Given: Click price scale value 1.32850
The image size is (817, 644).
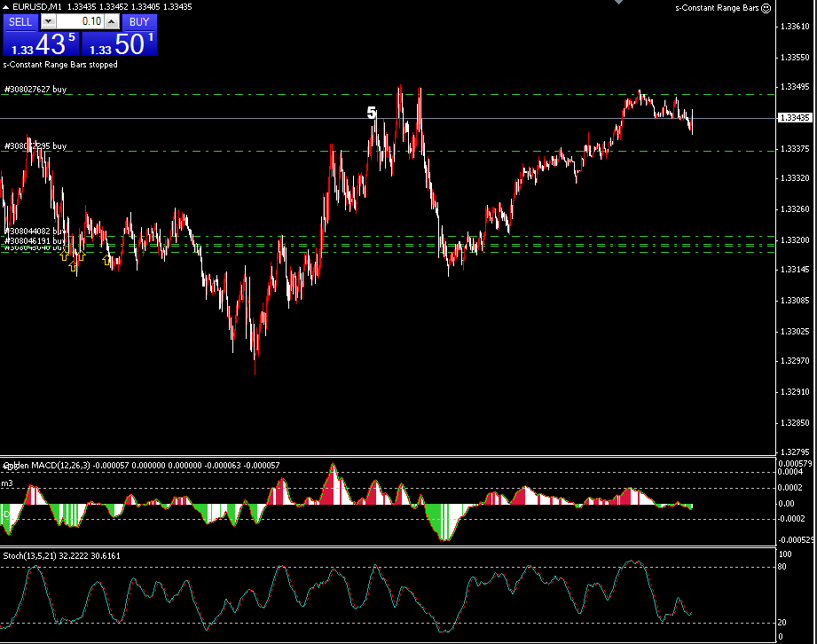Looking at the screenshot, I should 795,423.
